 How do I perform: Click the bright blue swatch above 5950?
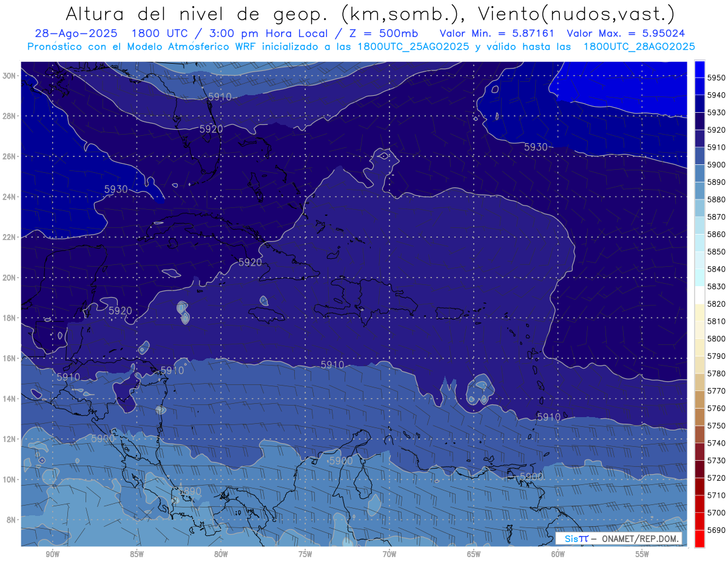point(699,69)
